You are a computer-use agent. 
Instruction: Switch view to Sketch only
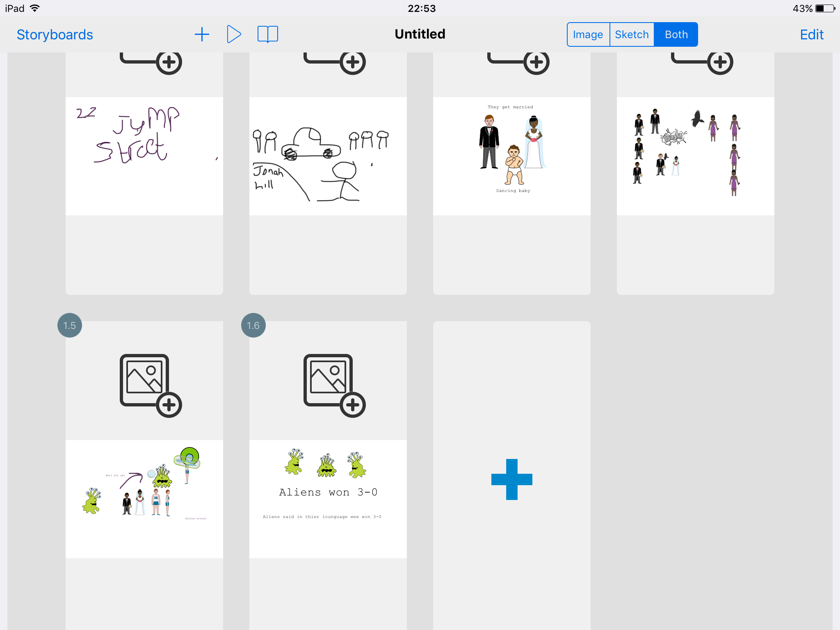(632, 34)
